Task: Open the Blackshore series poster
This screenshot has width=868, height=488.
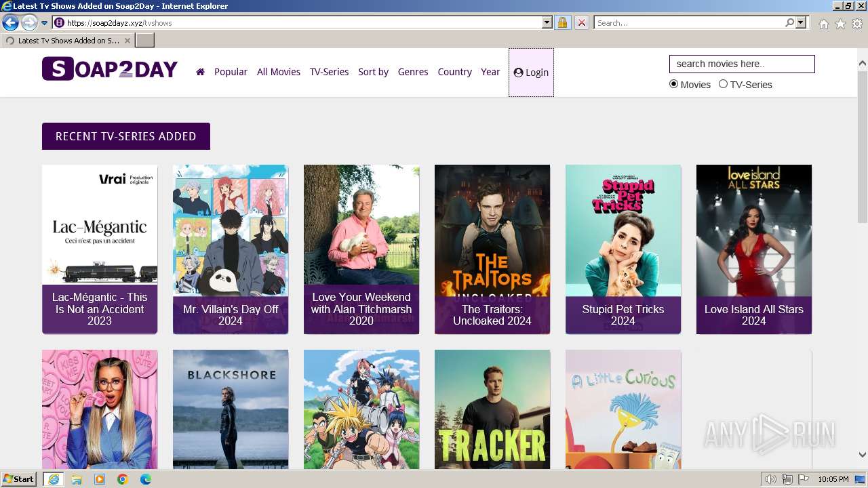Action: [x=231, y=409]
